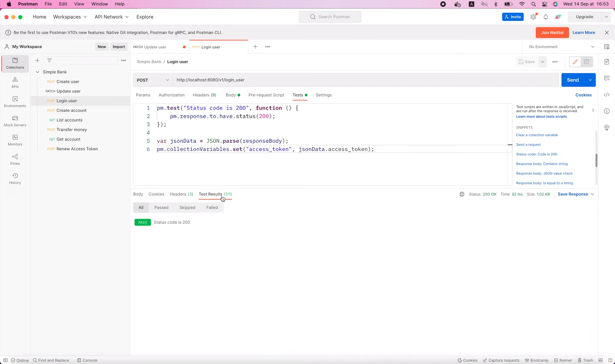615x364 pixels.
Task: Show only Failed test results
Action: 212,208
